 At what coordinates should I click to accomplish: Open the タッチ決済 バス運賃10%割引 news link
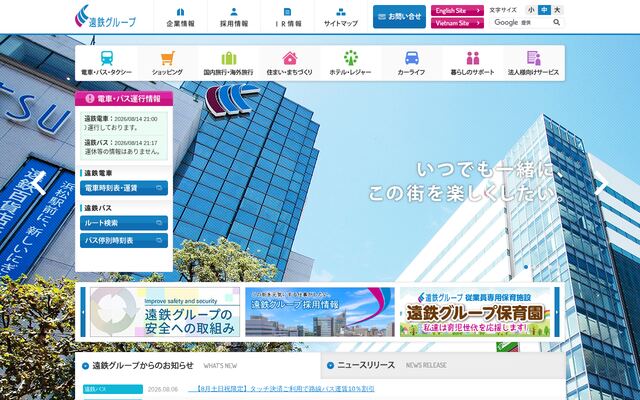click(x=281, y=389)
